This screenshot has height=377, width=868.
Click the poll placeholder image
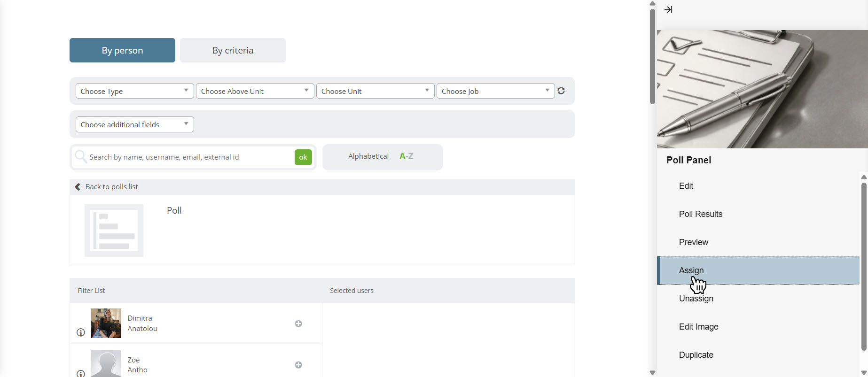point(114,231)
